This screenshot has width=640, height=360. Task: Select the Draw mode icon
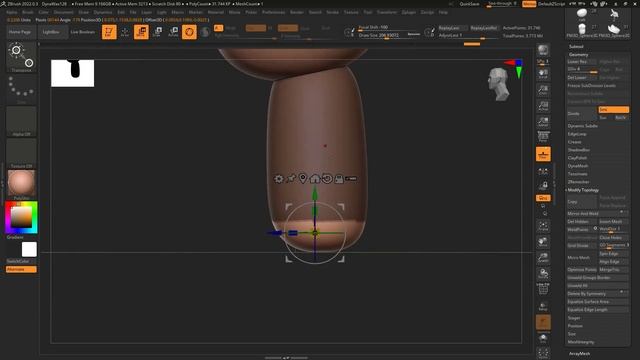point(125,32)
